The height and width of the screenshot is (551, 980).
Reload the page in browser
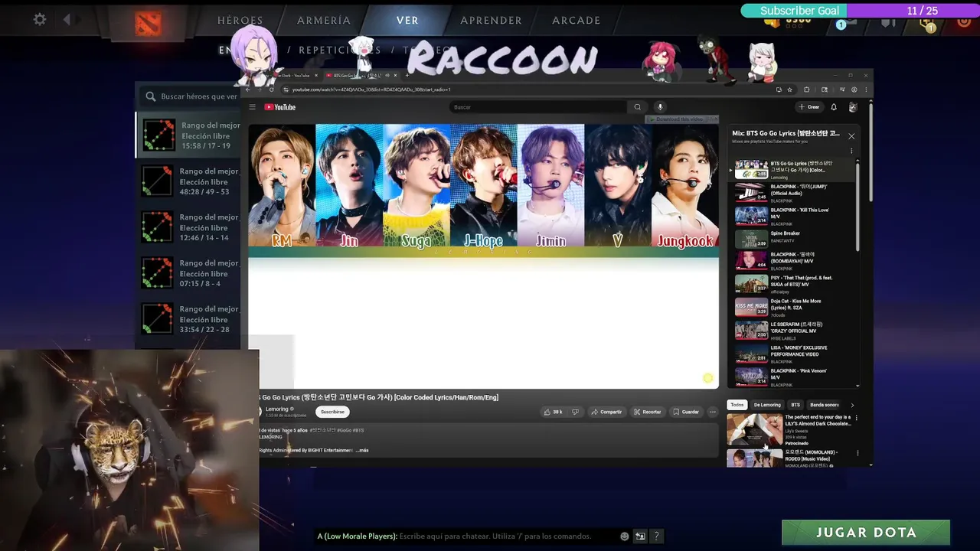tap(271, 90)
